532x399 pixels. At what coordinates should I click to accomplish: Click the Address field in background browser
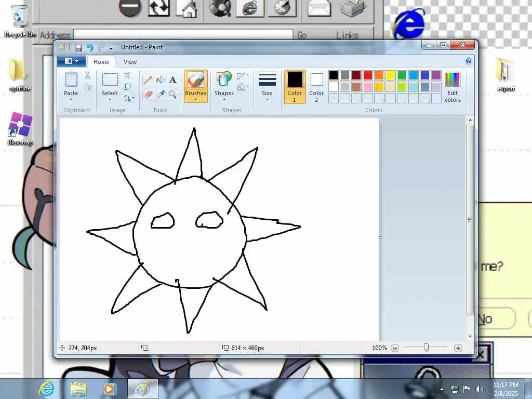click(x=183, y=35)
